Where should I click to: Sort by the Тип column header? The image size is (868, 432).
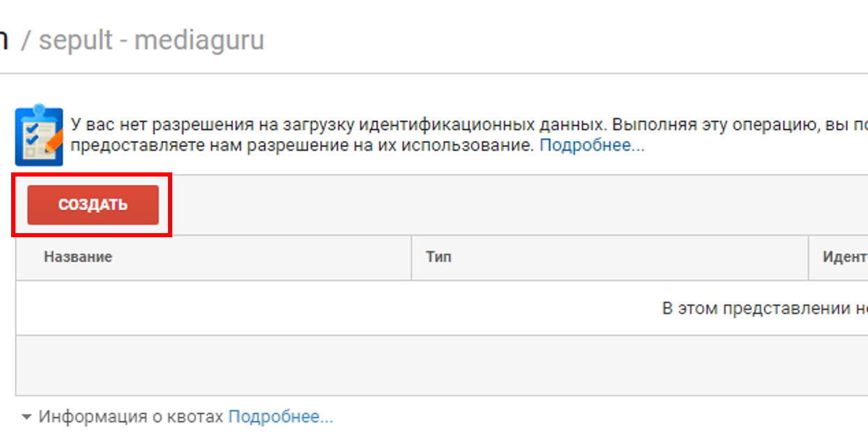[x=439, y=257]
